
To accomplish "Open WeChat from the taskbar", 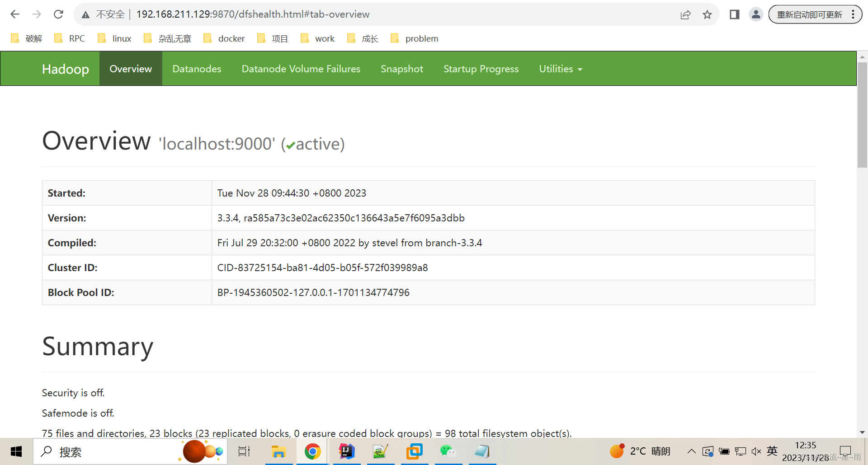I will coord(448,451).
